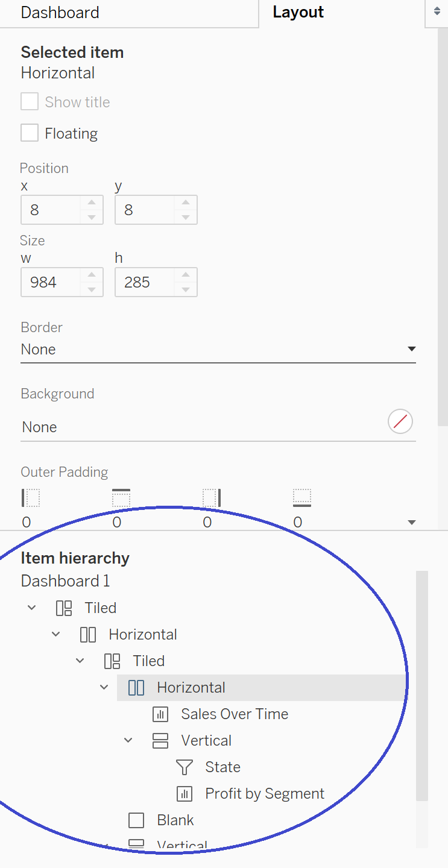Click the x position input field
Image resolution: width=448 pixels, height=868 pixels.
pyautogui.click(x=51, y=210)
